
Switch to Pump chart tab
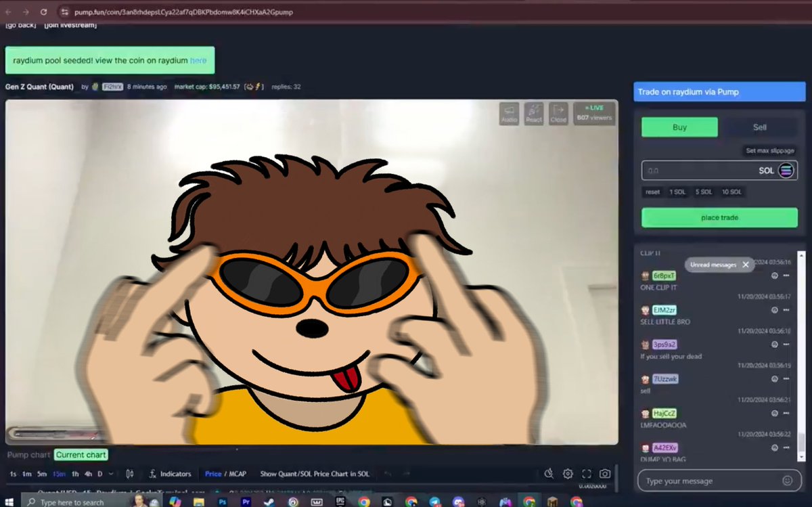tap(28, 455)
